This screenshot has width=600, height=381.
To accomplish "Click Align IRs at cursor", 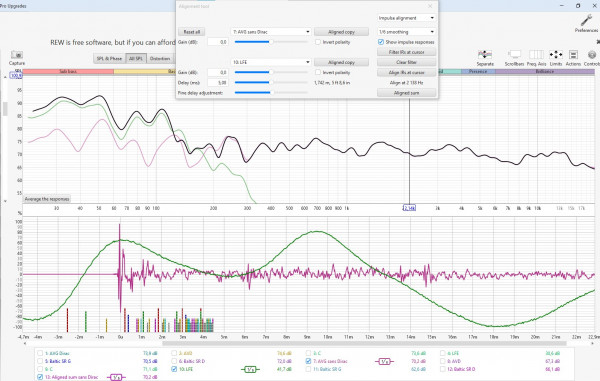I will pos(406,72).
